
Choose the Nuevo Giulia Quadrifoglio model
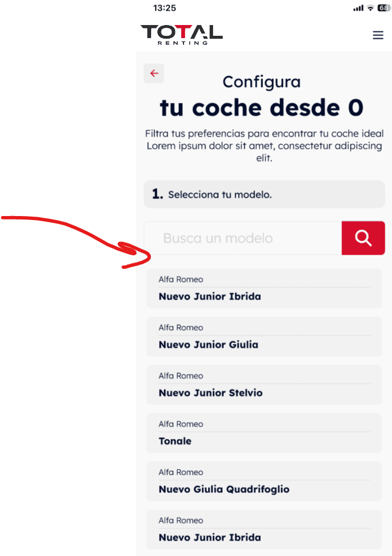(x=264, y=481)
